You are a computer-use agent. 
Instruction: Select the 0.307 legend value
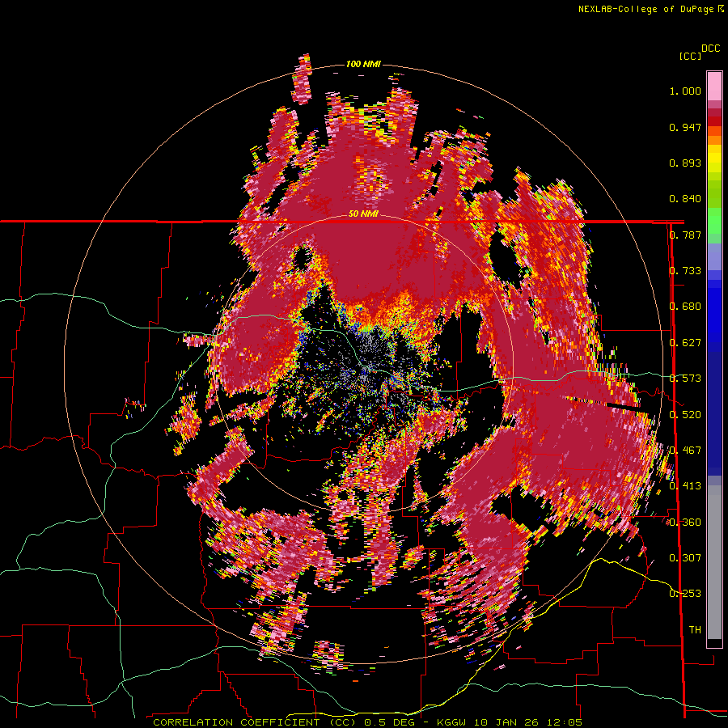(x=685, y=558)
